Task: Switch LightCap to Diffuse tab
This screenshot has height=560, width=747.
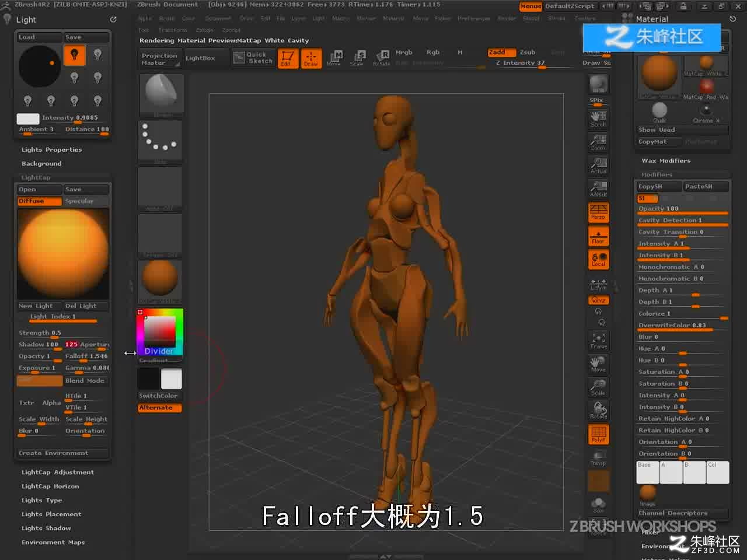Action: [x=39, y=201]
